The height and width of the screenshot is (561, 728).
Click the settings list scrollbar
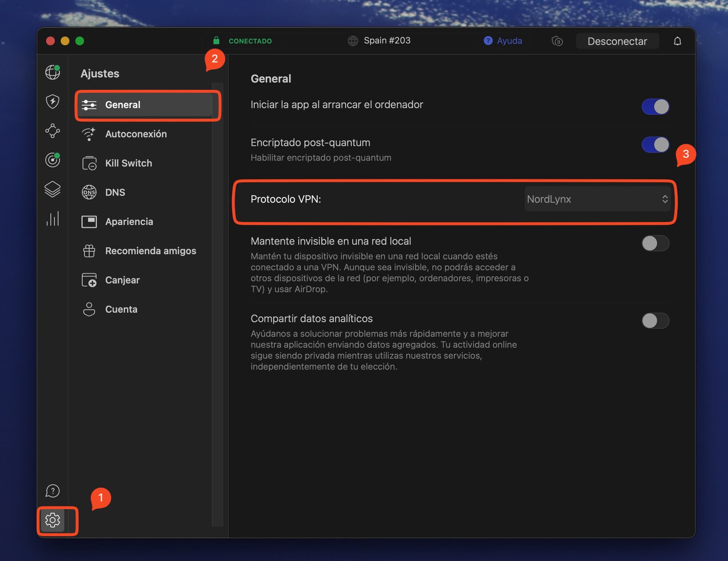[x=217, y=305]
